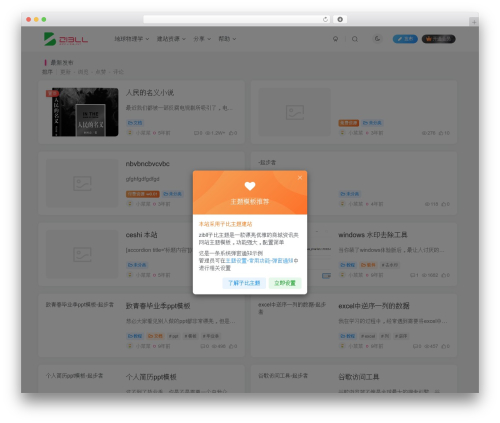Click the ceshi 本站 placeholder thumbnail

(82, 254)
